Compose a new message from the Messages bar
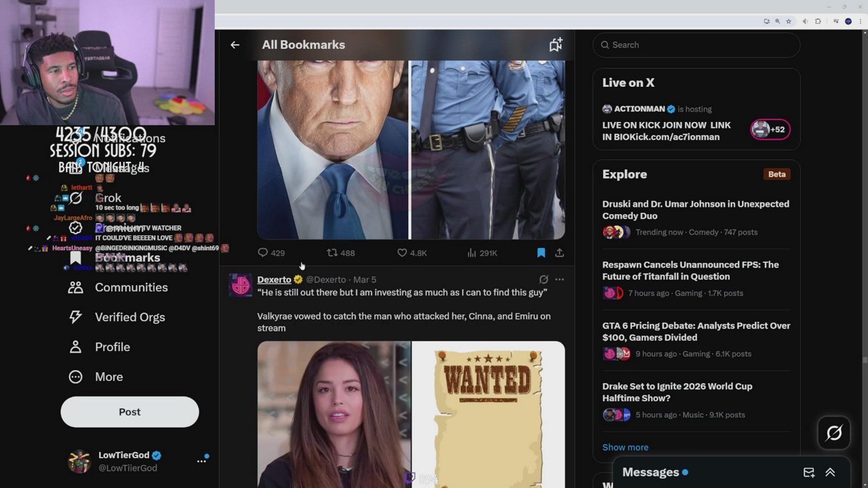The image size is (868, 488). tap(809, 472)
